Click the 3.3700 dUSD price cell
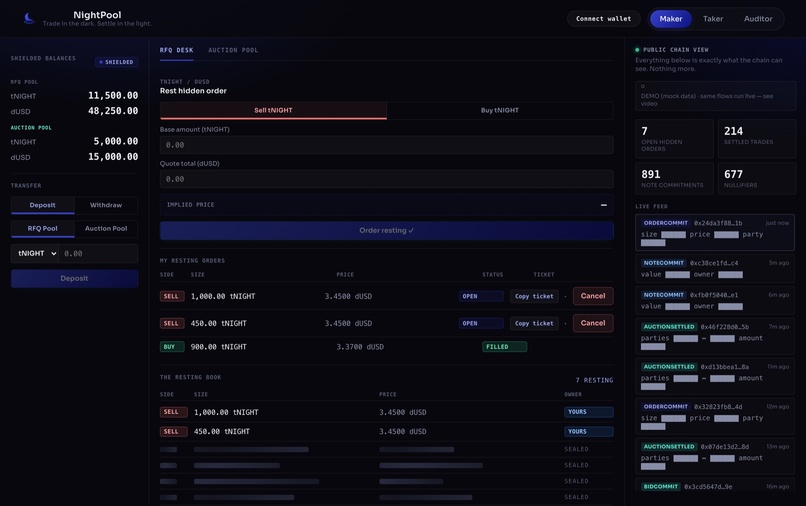Screen dimensions: 806x506 360,347
